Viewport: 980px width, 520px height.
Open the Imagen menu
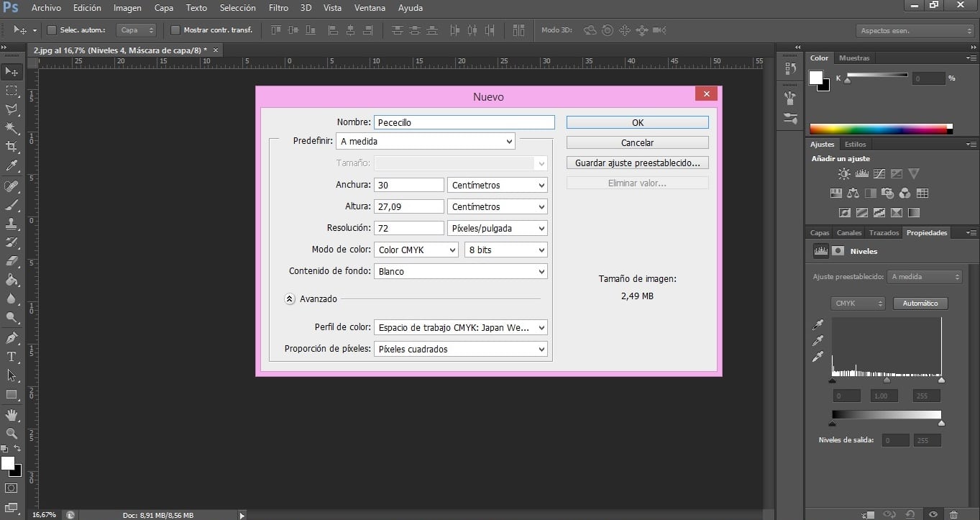click(127, 8)
